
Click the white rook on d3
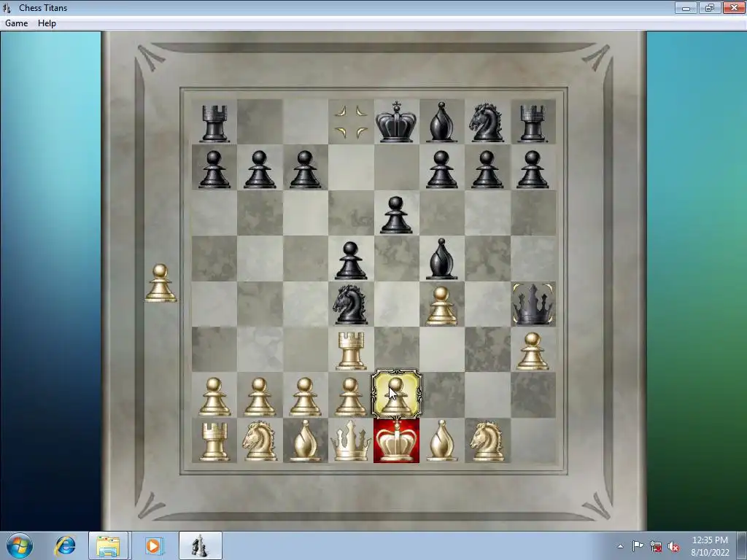click(351, 351)
